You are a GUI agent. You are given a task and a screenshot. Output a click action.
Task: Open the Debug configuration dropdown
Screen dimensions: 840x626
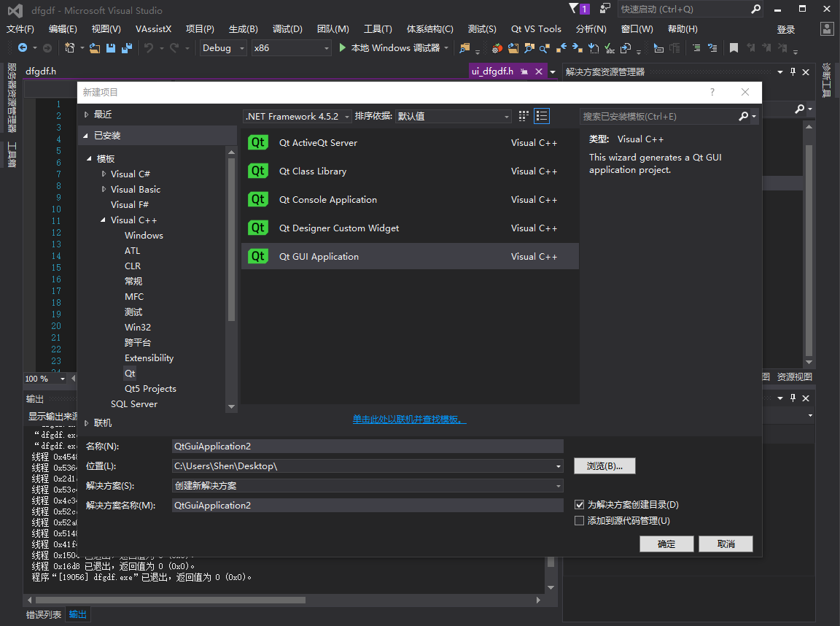click(223, 47)
